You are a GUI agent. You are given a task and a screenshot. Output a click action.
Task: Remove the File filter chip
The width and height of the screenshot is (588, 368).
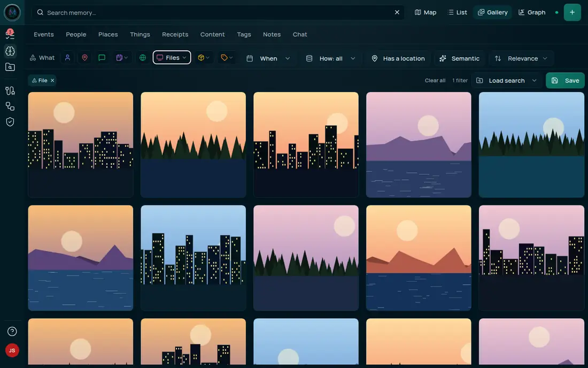52,80
